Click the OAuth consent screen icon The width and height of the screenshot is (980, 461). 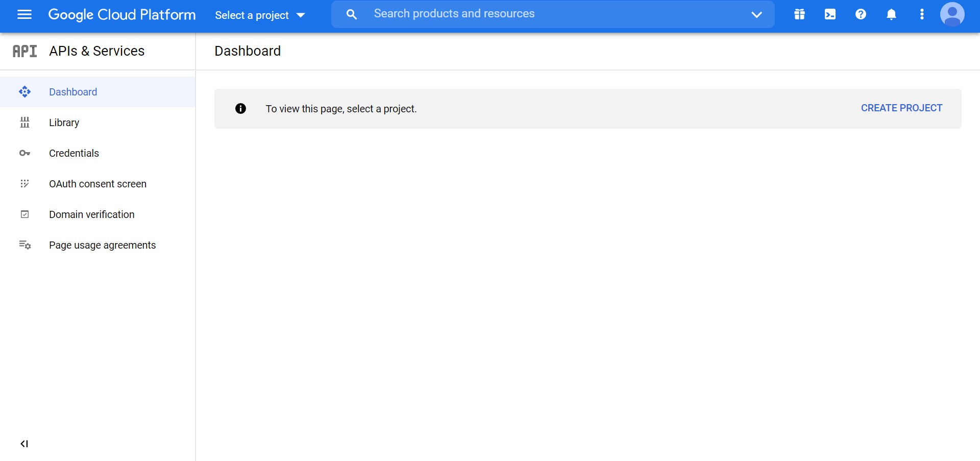coord(24,184)
